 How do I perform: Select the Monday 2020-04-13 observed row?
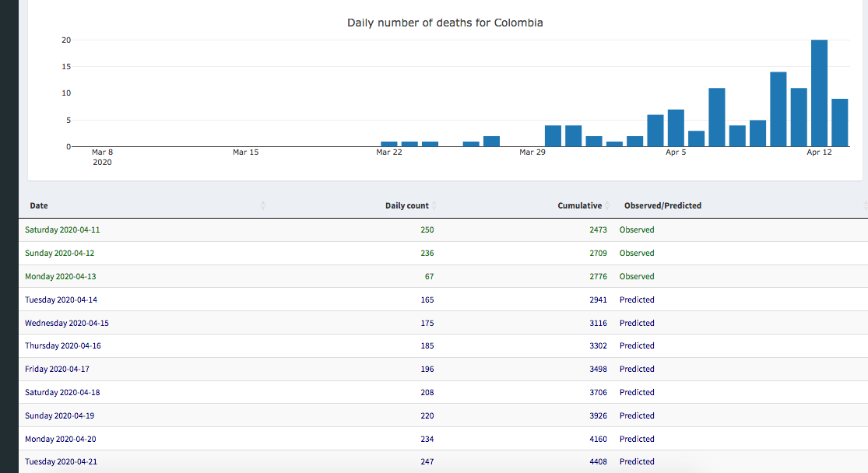[x=61, y=276]
